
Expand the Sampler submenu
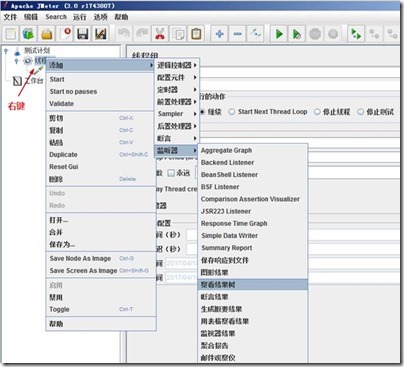click(x=177, y=114)
